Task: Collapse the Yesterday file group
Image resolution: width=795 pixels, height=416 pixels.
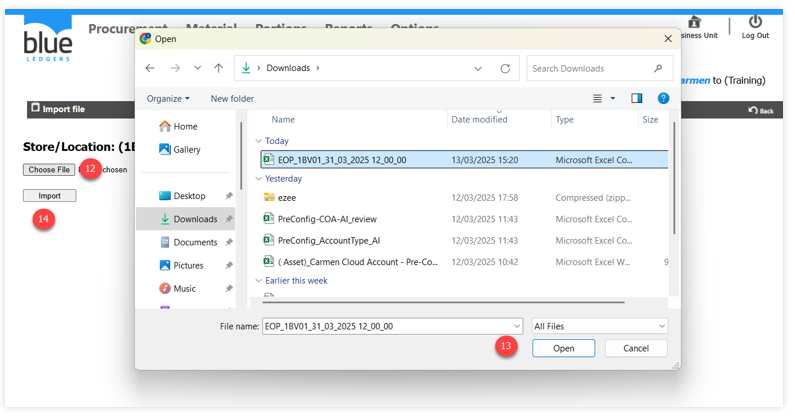Action: click(259, 179)
